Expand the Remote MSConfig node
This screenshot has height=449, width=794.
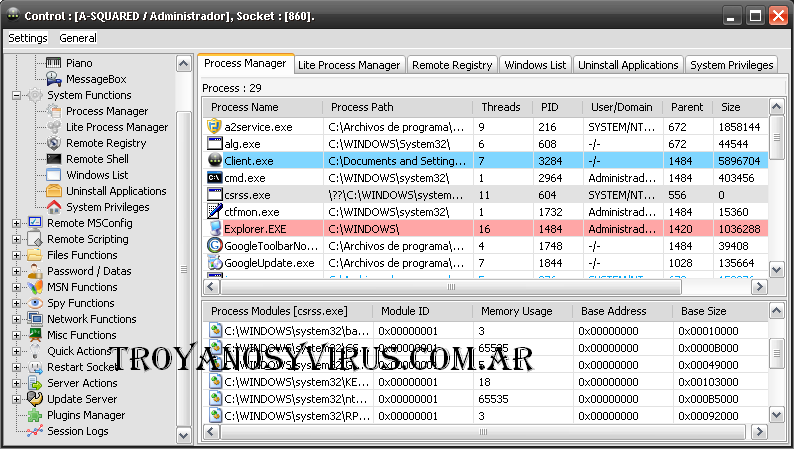coord(16,223)
